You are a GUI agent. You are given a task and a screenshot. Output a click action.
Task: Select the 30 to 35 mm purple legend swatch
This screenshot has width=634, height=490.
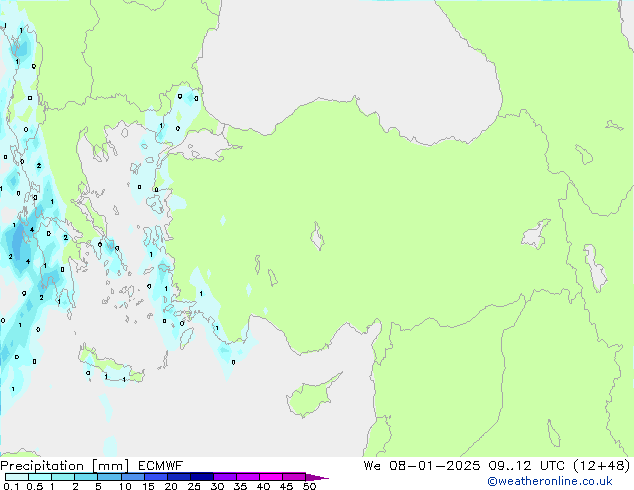[225, 477]
